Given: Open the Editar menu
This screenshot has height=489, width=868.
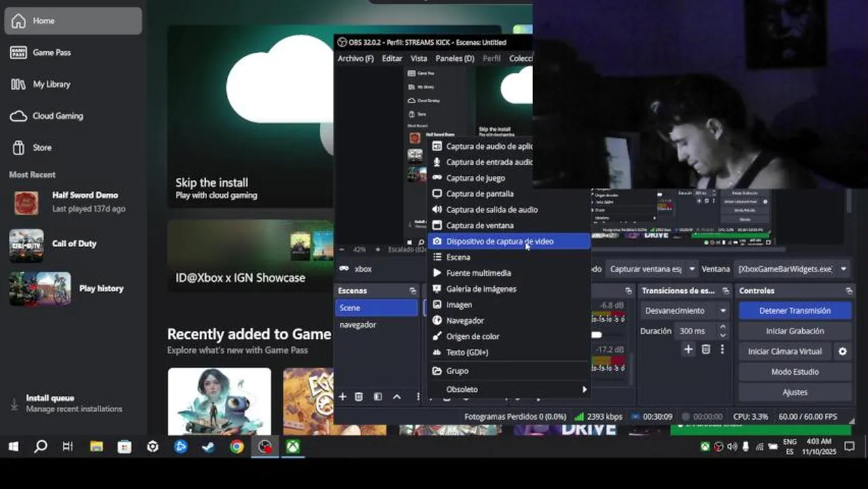Looking at the screenshot, I should [x=392, y=58].
